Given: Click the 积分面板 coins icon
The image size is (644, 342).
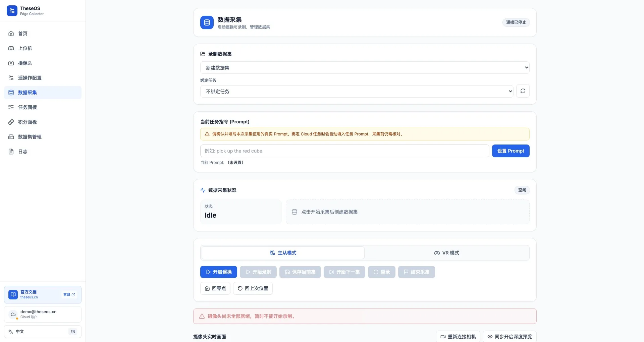Looking at the screenshot, I should [x=11, y=122].
